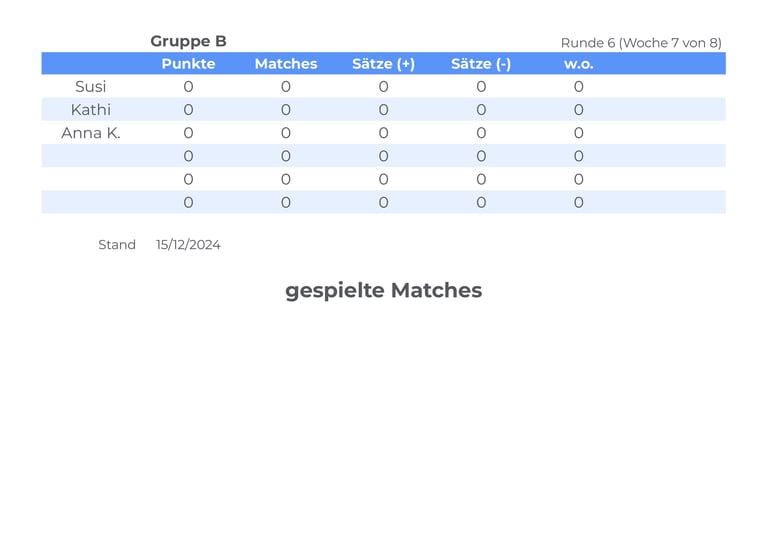Image resolution: width=768 pixels, height=541 pixels.
Task: Click the Sätze (+) column header
Action: [x=384, y=64]
